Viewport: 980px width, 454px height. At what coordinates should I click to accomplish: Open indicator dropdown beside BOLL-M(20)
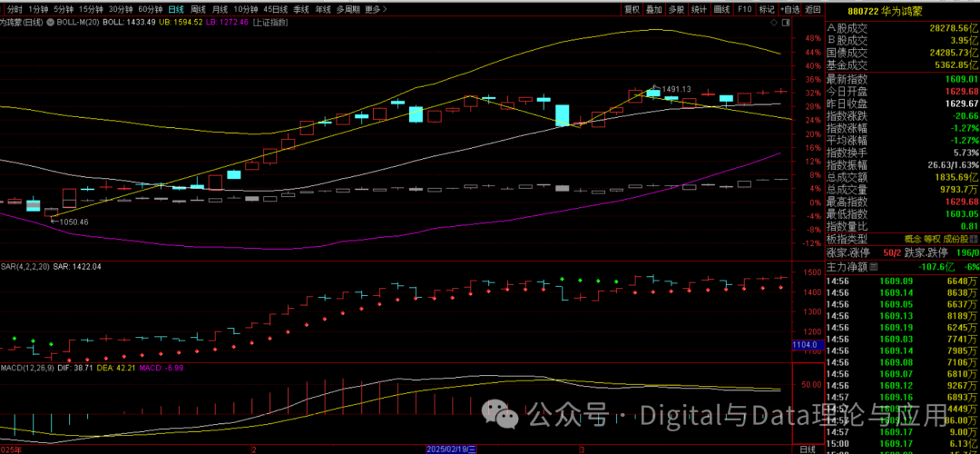pos(51,22)
